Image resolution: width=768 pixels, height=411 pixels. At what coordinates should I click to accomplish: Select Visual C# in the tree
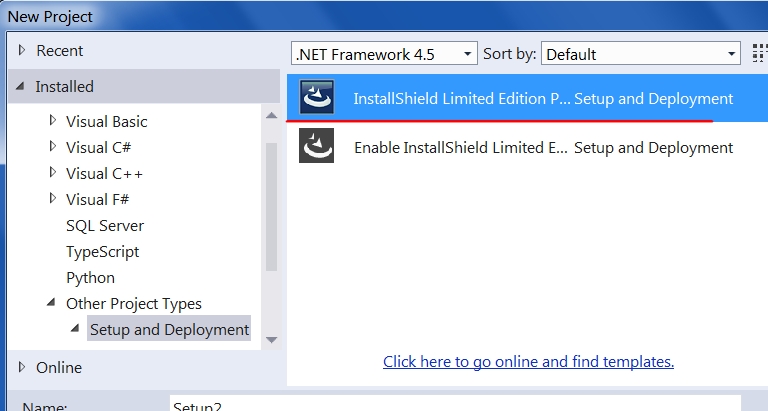98,147
